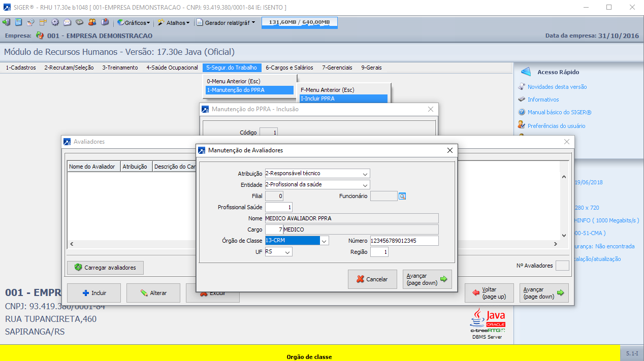644x361 pixels.
Task: Select I-Incluir PPRA menu entry
Action: coord(343,99)
